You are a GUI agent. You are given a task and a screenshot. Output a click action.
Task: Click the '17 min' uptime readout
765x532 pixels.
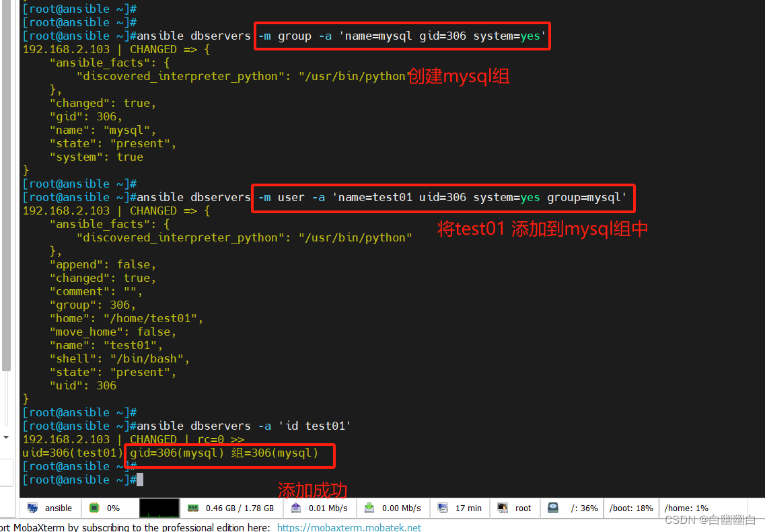[x=468, y=508]
